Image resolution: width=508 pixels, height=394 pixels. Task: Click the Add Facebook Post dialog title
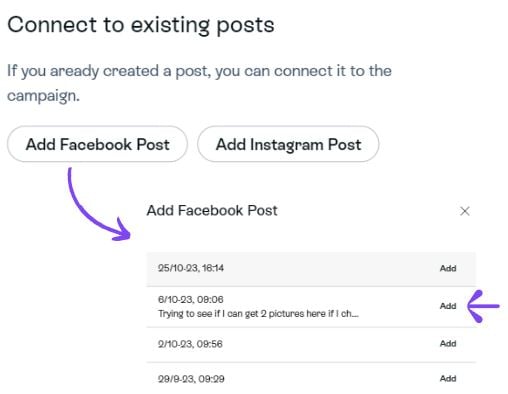point(212,211)
